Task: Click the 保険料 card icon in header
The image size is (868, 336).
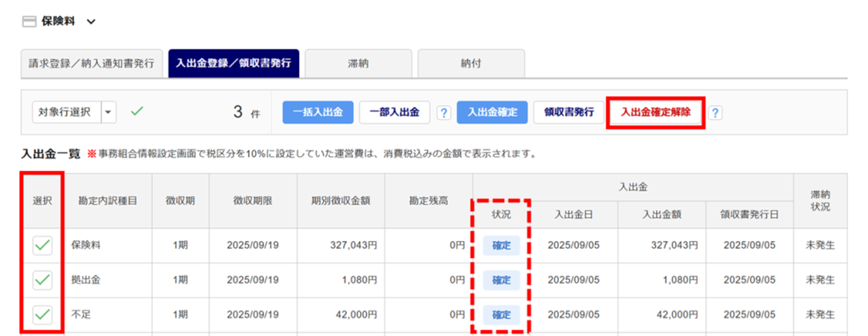Action: click(x=29, y=22)
